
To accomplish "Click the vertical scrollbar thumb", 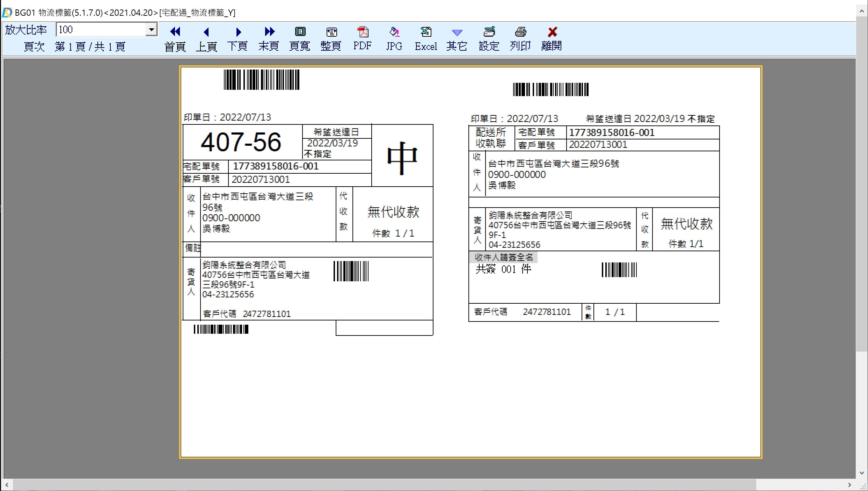I will 862,184.
